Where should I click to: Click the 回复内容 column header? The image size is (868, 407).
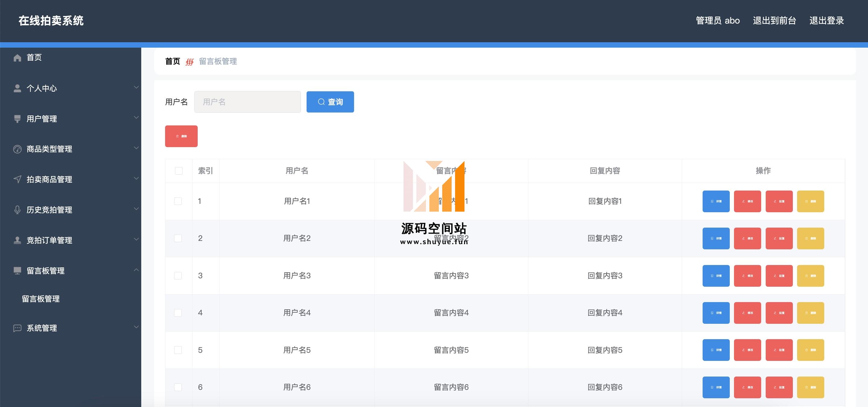click(x=605, y=171)
